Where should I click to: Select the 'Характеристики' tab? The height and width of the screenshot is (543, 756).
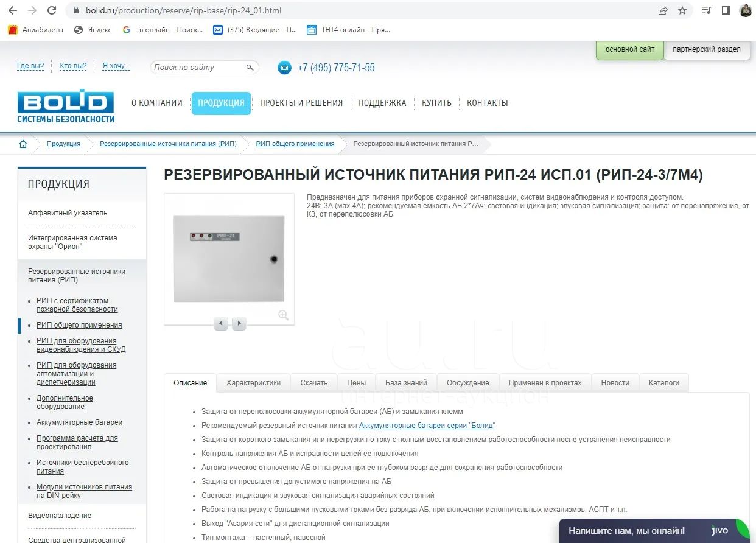click(253, 383)
